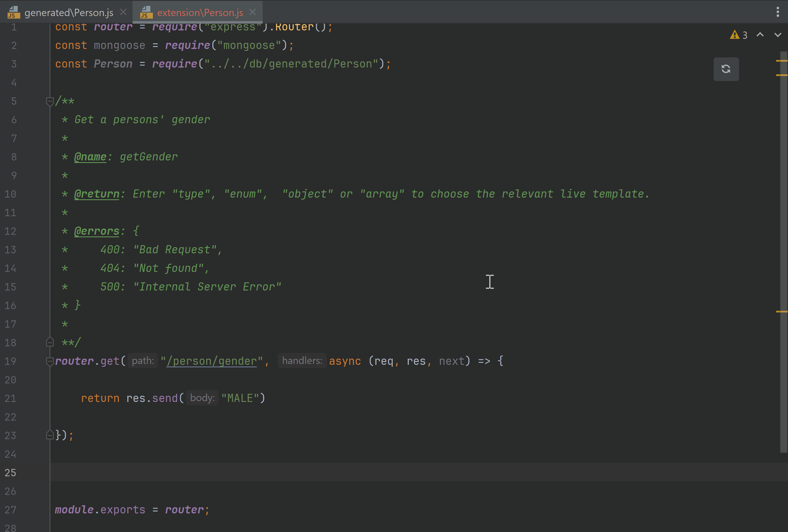Image resolution: width=788 pixels, height=532 pixels.
Task: Click the yellow warning triangle inspection icon
Action: [735, 35]
